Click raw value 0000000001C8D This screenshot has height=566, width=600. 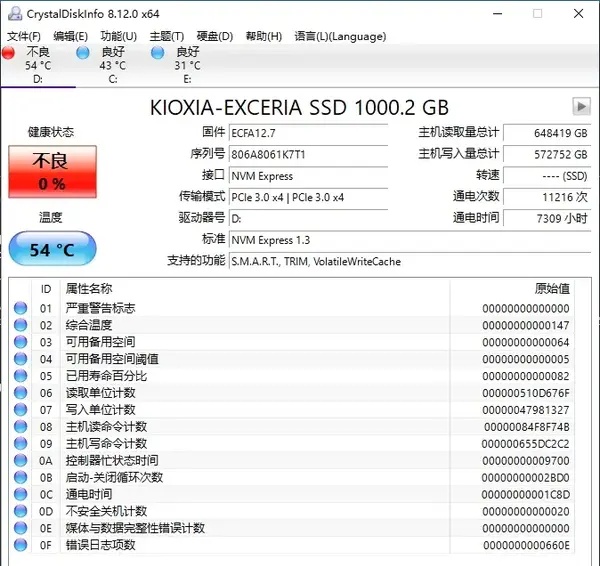click(x=526, y=494)
